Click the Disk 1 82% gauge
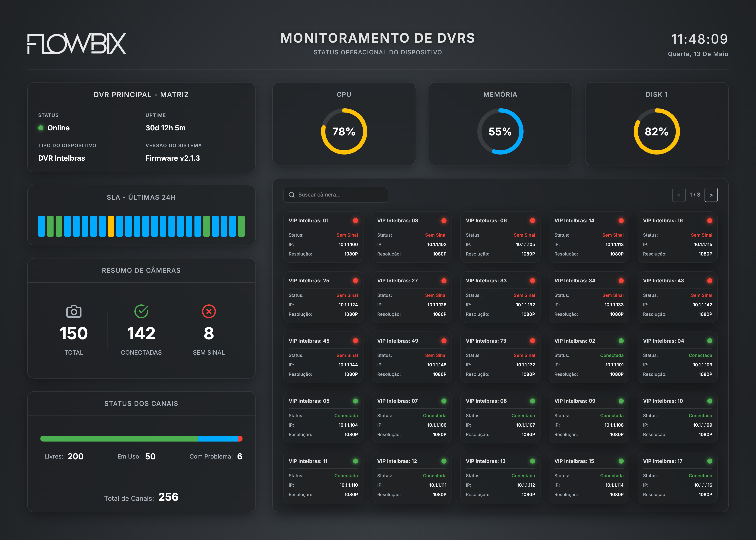This screenshot has height=540, width=756. pyautogui.click(x=656, y=131)
